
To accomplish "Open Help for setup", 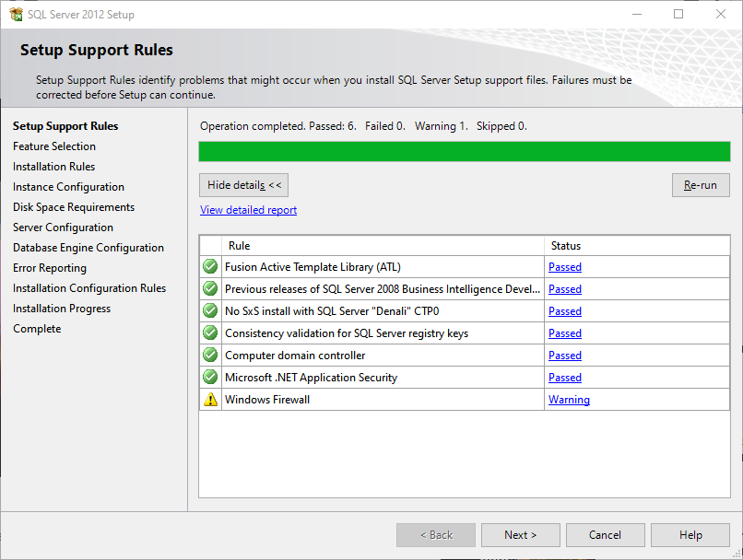I will [690, 535].
